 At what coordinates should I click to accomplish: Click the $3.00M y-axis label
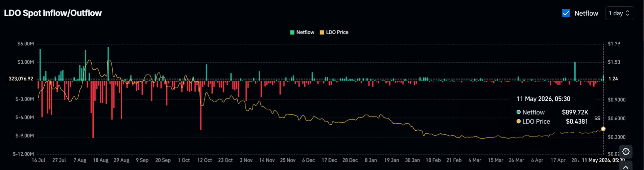click(26, 62)
